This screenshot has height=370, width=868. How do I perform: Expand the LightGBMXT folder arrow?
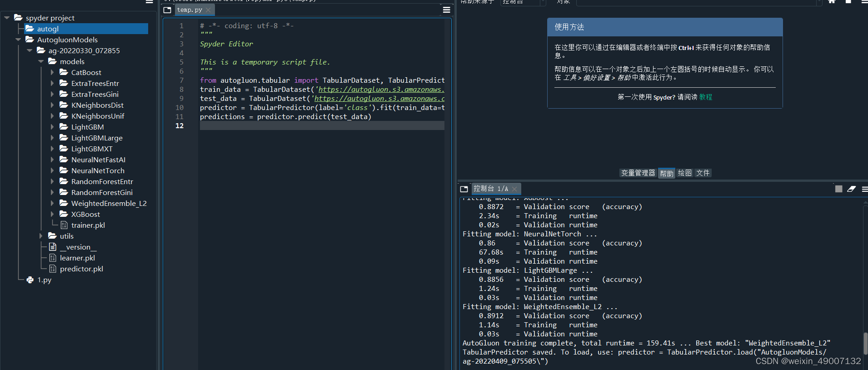[52, 149]
